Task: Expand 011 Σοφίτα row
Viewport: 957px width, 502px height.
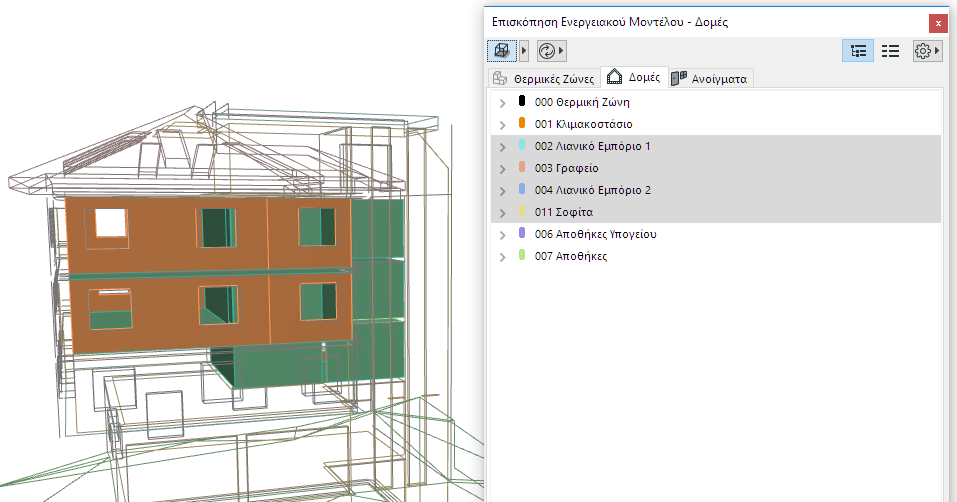Action: click(502, 213)
